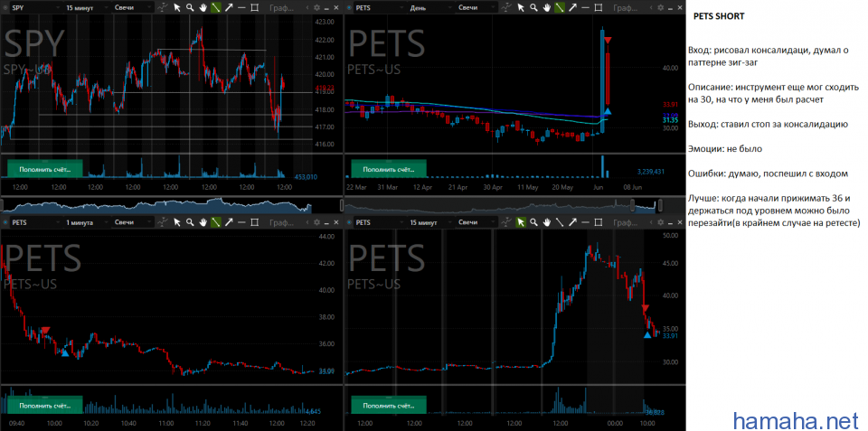868x431 pixels.
Task: Select hand pan tool in PETS 15-minute chart
Action: (546, 222)
